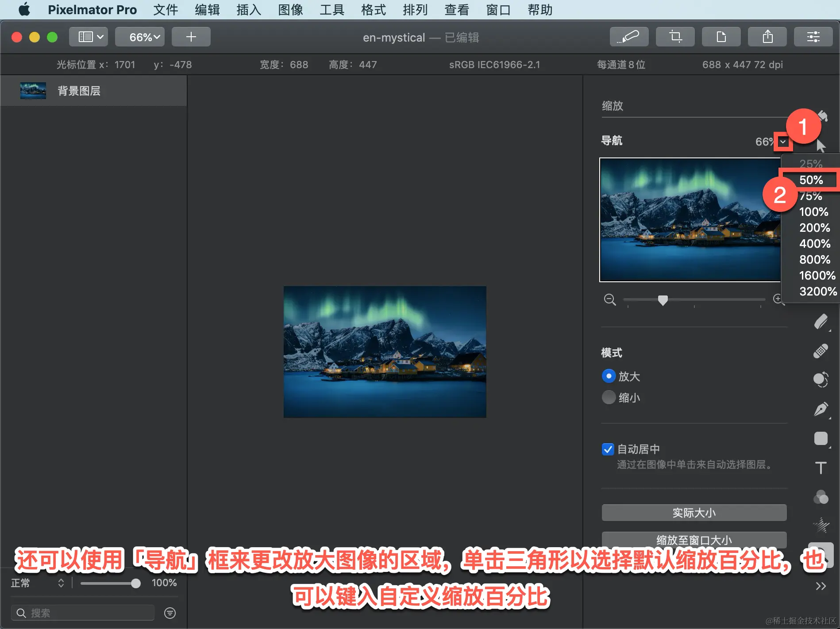The height and width of the screenshot is (629, 840).
Task: Open the 编辑 menu
Action: pyautogui.click(x=207, y=10)
